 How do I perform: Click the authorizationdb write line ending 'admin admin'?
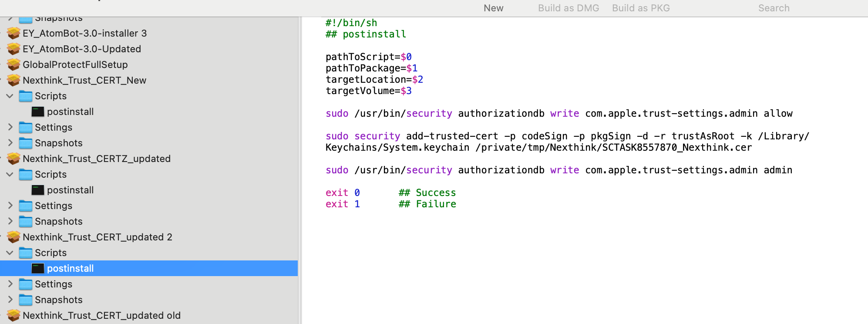(x=559, y=170)
